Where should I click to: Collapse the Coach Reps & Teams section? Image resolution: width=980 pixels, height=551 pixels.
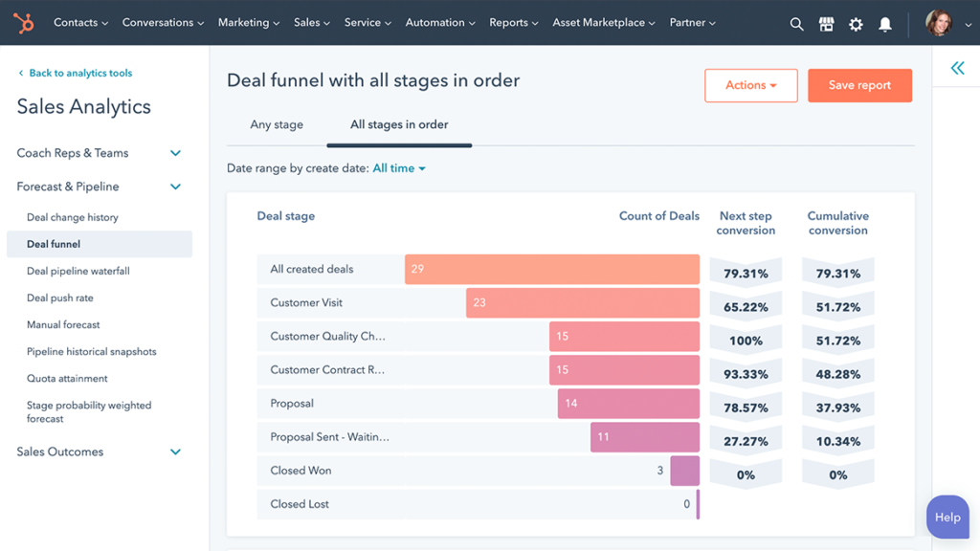(175, 153)
